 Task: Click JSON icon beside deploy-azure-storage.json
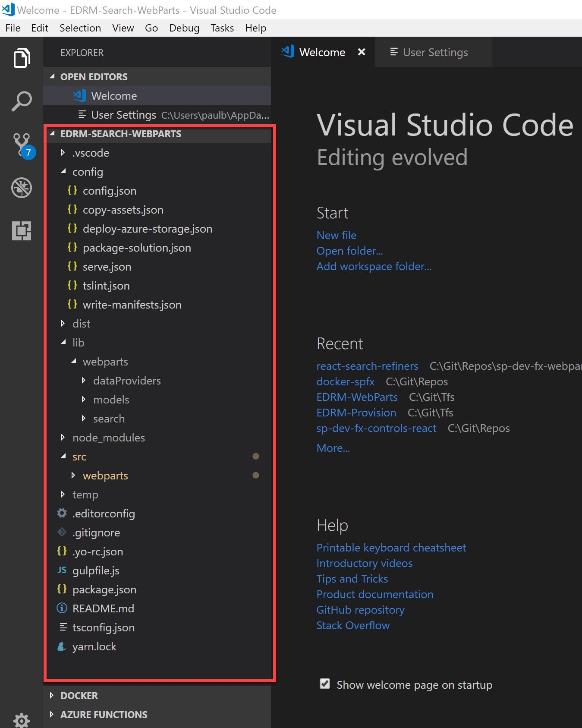(x=72, y=228)
